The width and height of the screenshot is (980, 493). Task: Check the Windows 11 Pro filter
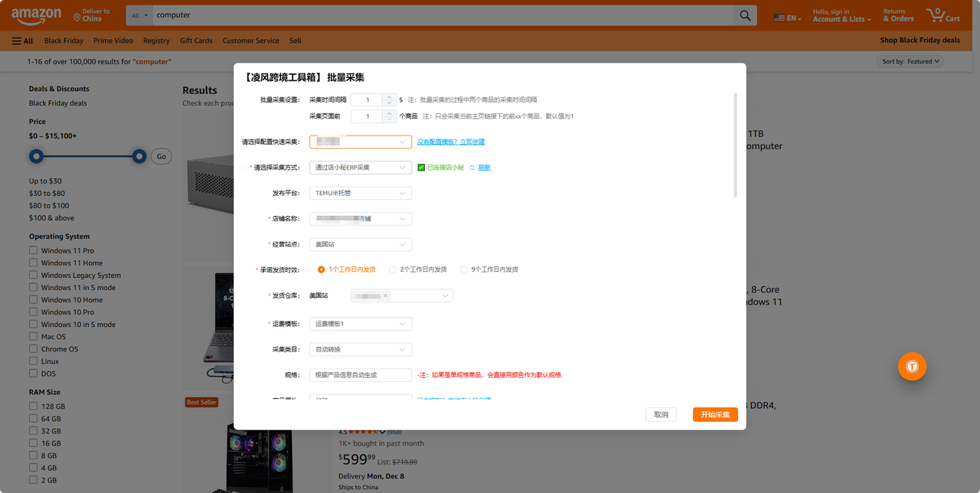click(33, 250)
